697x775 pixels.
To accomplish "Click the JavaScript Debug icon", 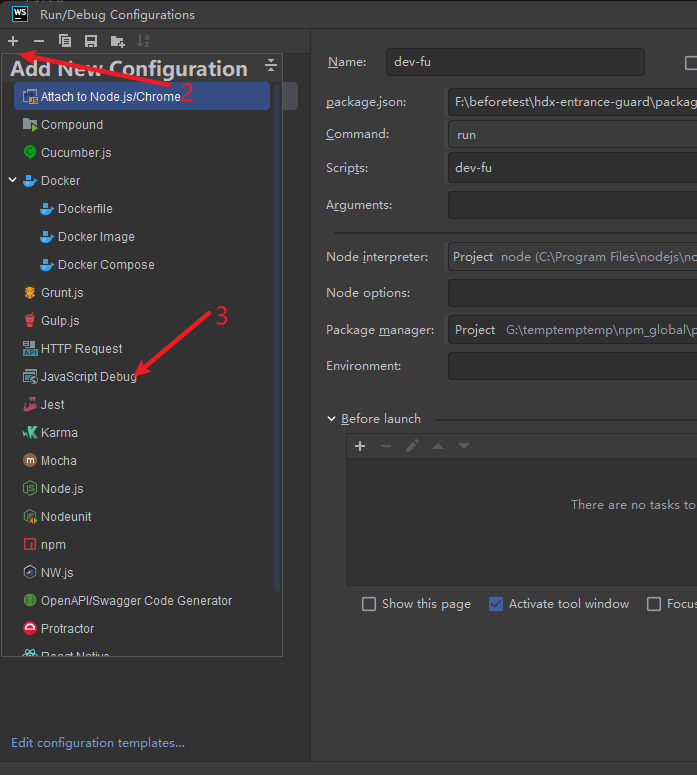I will point(30,377).
